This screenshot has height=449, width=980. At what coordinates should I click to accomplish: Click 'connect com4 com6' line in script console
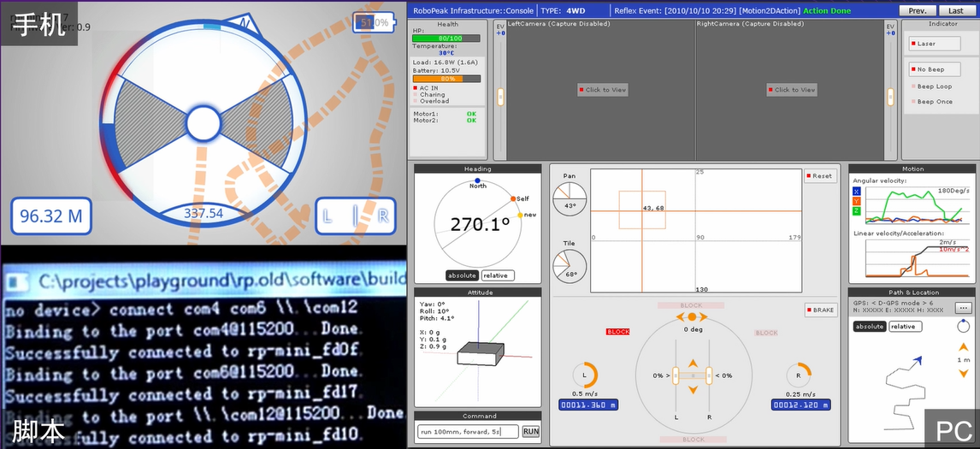click(182, 310)
